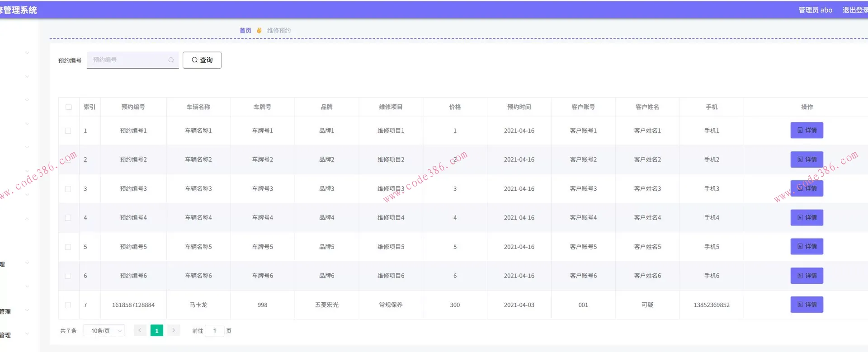
Task: Expand the first sidebar menu chevron
Action: point(27,53)
